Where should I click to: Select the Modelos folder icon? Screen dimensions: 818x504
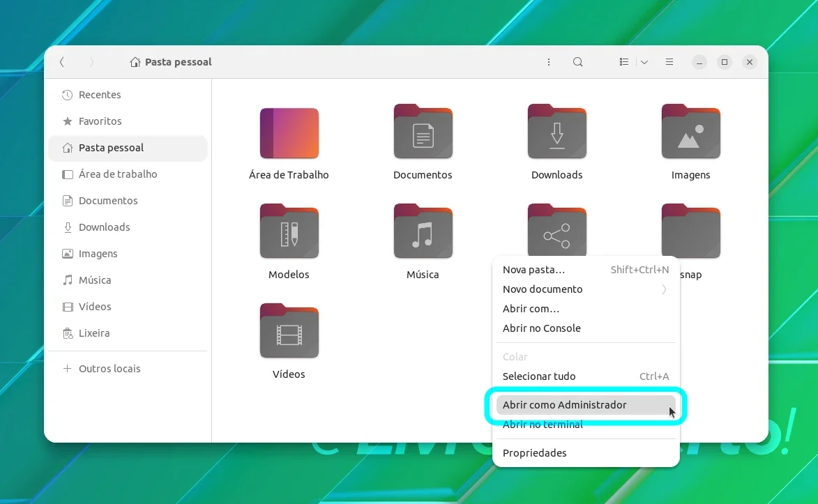[x=289, y=231]
